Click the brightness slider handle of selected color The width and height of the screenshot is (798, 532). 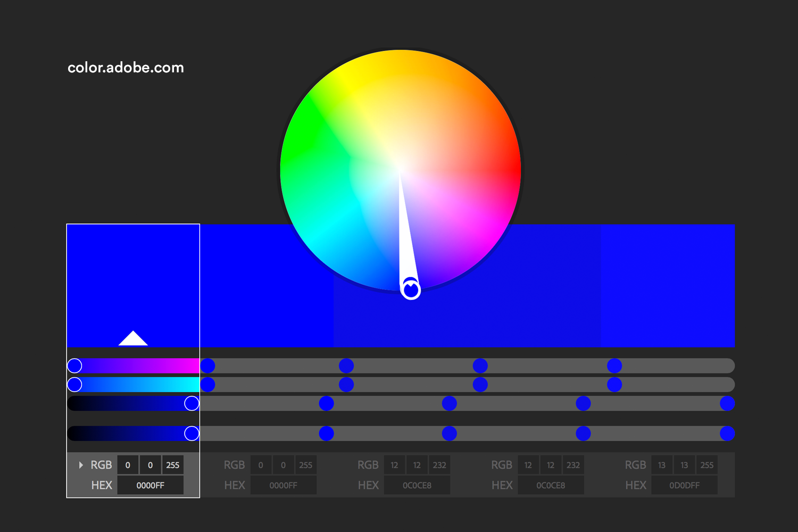(x=192, y=434)
